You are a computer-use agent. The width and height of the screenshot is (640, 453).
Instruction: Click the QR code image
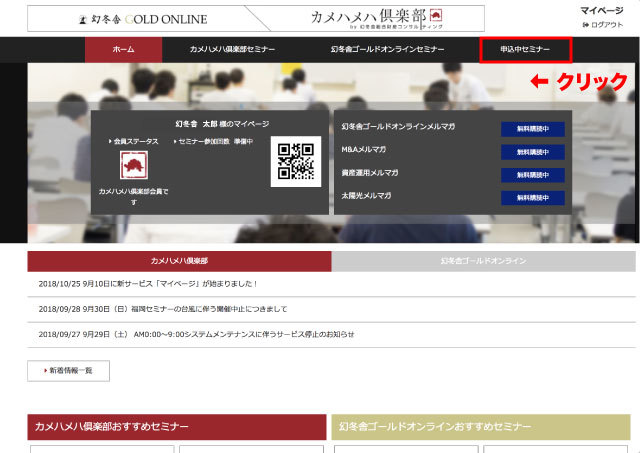tap(295, 162)
